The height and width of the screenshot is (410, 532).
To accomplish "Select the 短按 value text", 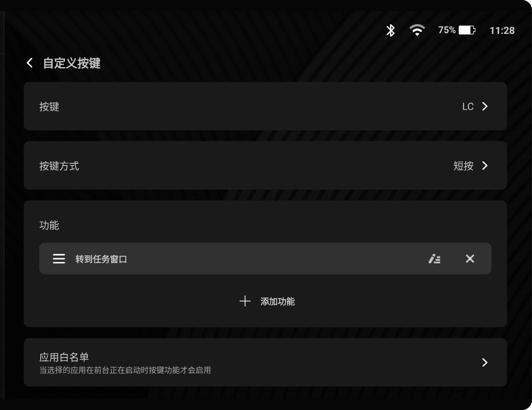I will click(x=463, y=166).
